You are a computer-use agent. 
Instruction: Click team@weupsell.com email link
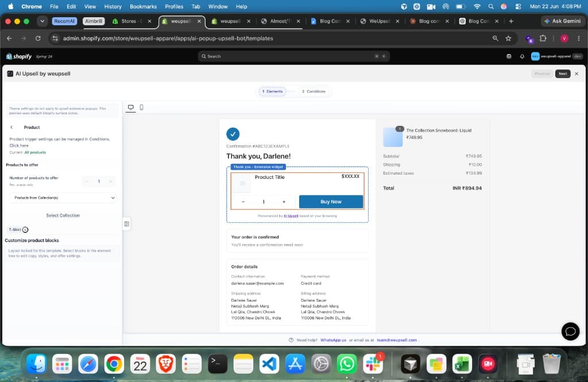(397, 340)
